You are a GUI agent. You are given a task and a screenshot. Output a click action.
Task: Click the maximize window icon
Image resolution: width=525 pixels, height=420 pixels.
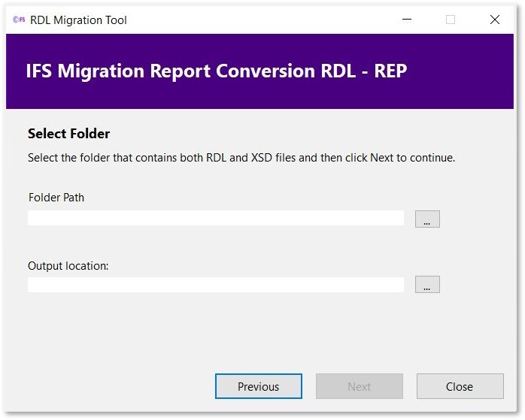[451, 20]
